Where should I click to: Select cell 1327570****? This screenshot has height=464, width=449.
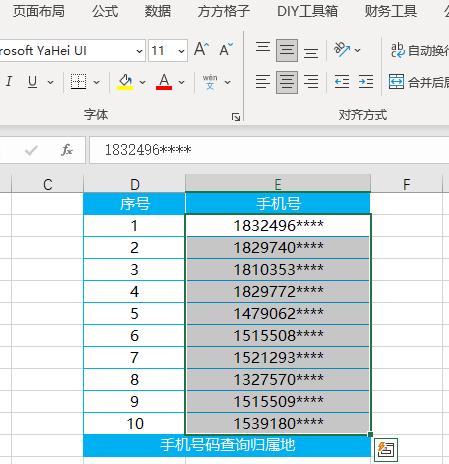click(x=278, y=380)
